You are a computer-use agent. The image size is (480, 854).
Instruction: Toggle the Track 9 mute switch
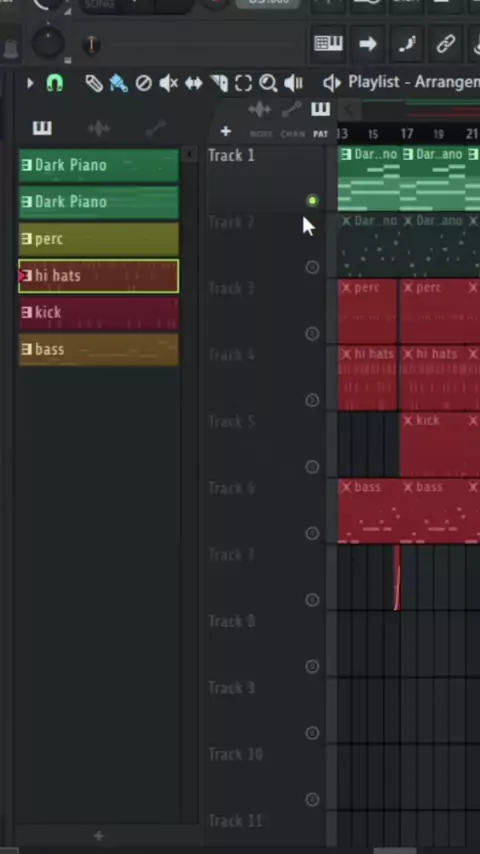click(x=312, y=733)
